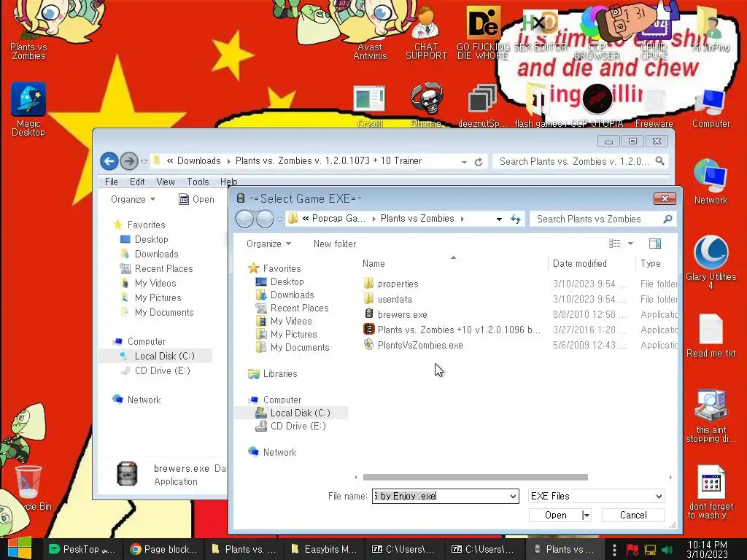Expand the dialog address path dropdown
The width and height of the screenshot is (747, 560).
[499, 219]
